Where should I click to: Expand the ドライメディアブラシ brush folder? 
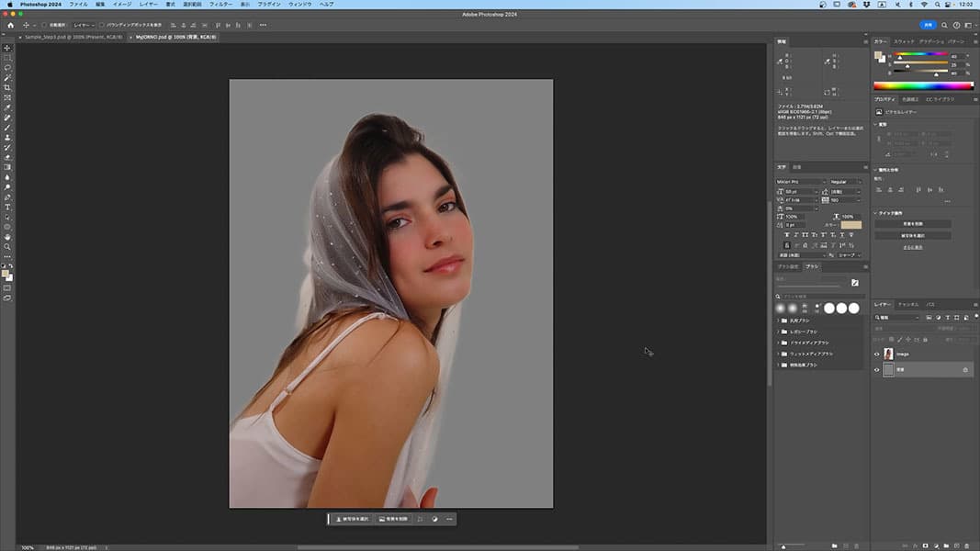click(779, 343)
